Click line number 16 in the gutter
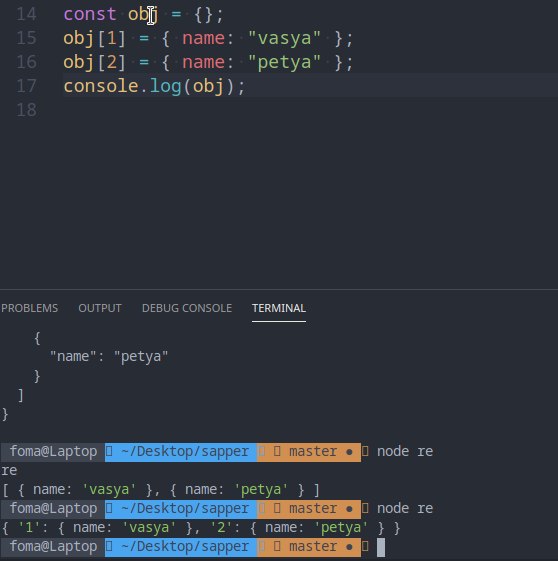The height and width of the screenshot is (561, 558). tap(26, 62)
